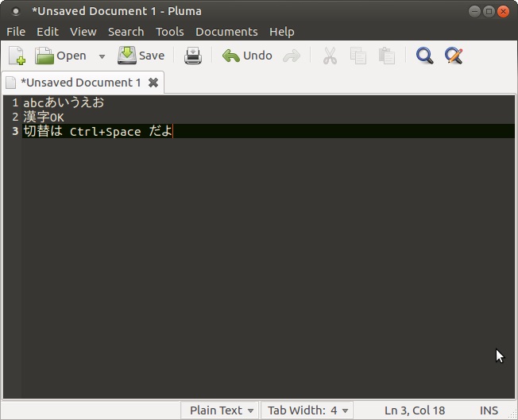The height and width of the screenshot is (420, 518).
Task: Open the Search menu
Action: click(x=126, y=32)
